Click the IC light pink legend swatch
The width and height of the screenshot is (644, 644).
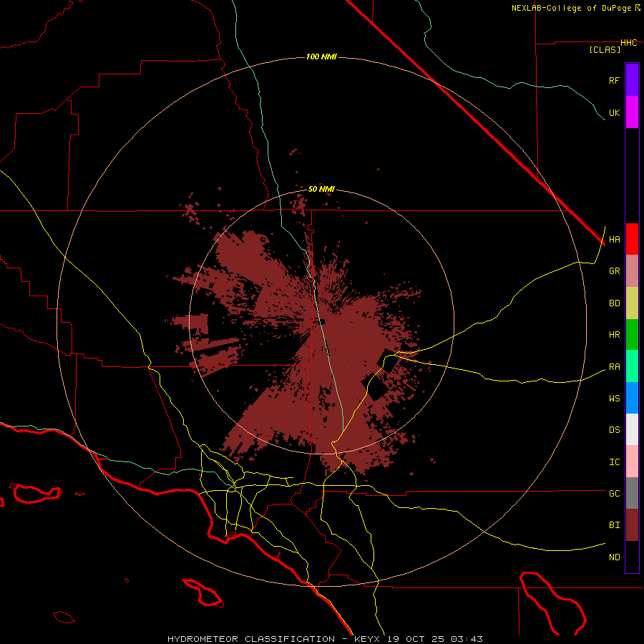tap(632, 462)
